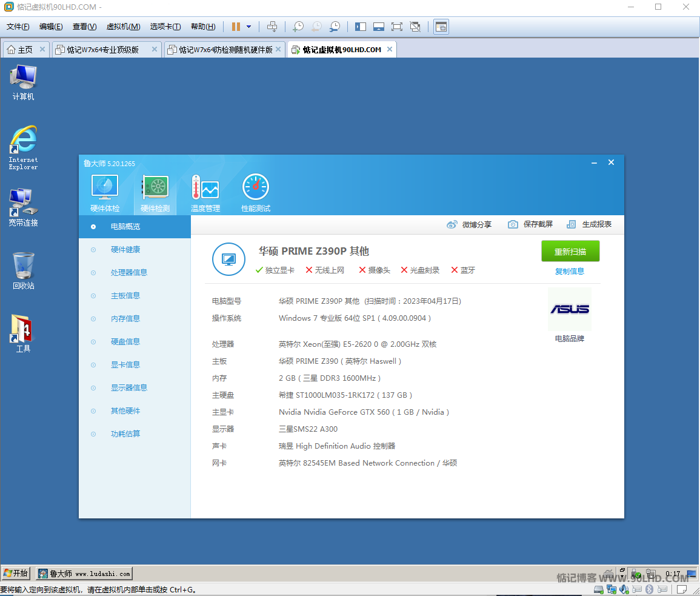Take a VM snapshot via clock-plus icon
Image resolution: width=700 pixels, height=596 pixels.
click(298, 27)
